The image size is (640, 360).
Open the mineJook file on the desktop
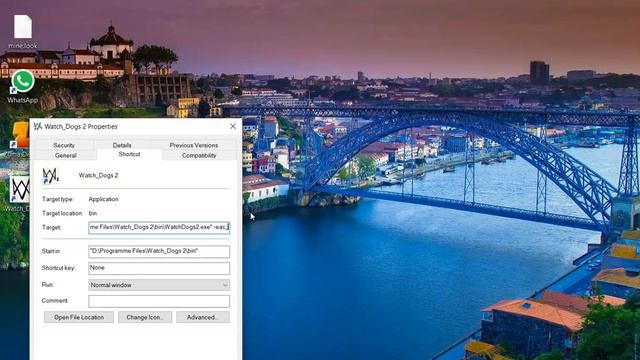[23, 31]
